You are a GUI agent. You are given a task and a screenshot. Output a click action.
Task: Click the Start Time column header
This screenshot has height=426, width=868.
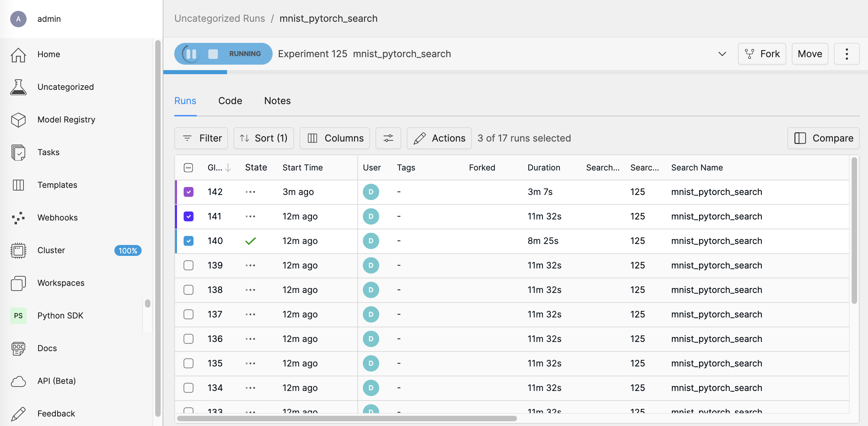click(303, 167)
